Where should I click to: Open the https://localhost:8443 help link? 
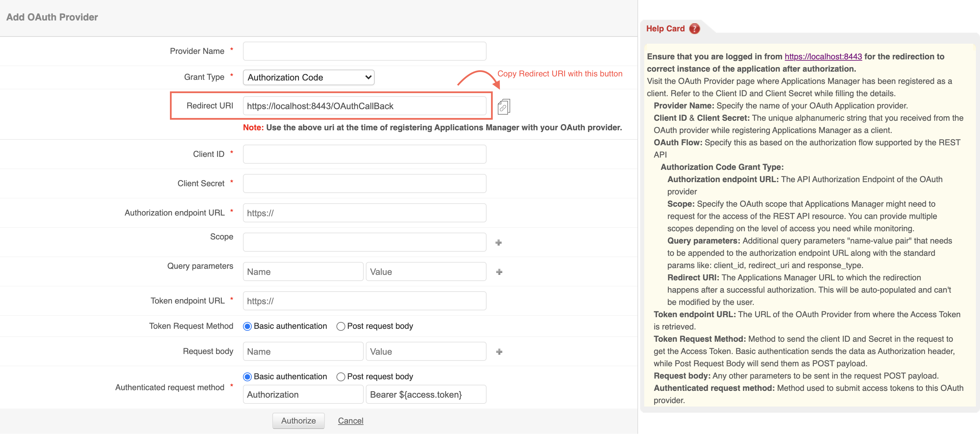click(823, 56)
